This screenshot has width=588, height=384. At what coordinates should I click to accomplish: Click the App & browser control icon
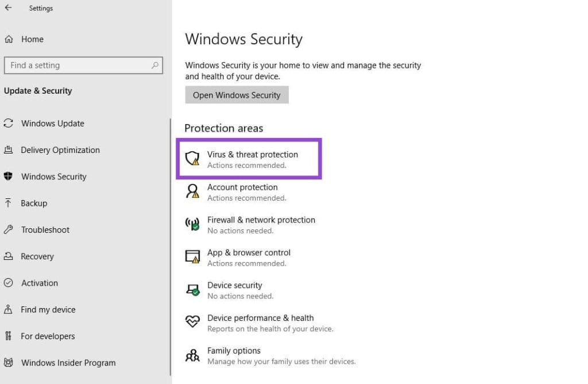pos(192,257)
